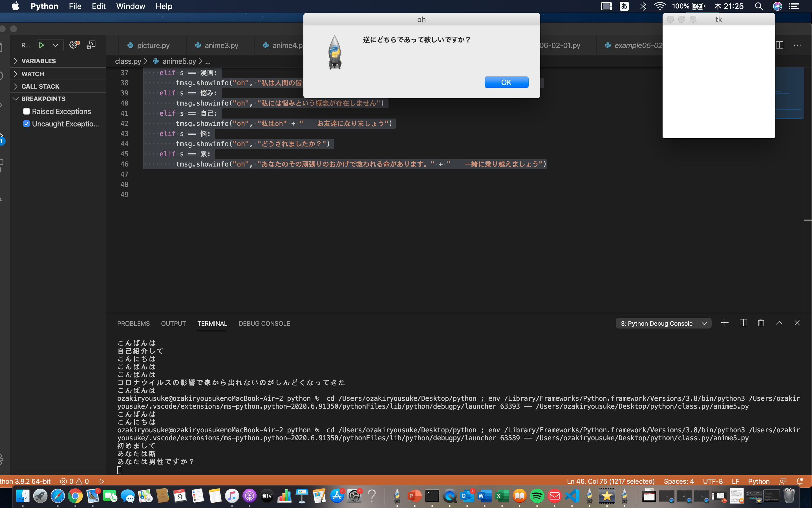Screen dimensions: 812x508
Task: Open Microsoft Word from the Dock
Action: click(x=484, y=496)
